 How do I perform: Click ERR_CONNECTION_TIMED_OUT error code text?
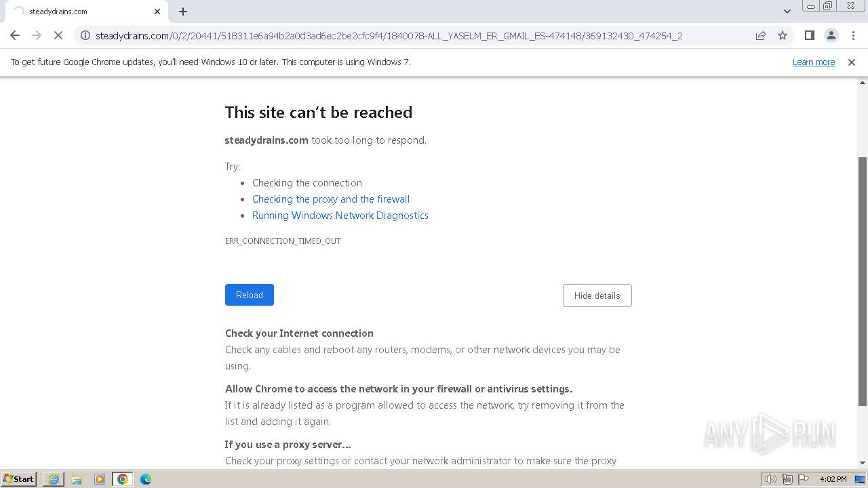pos(283,241)
